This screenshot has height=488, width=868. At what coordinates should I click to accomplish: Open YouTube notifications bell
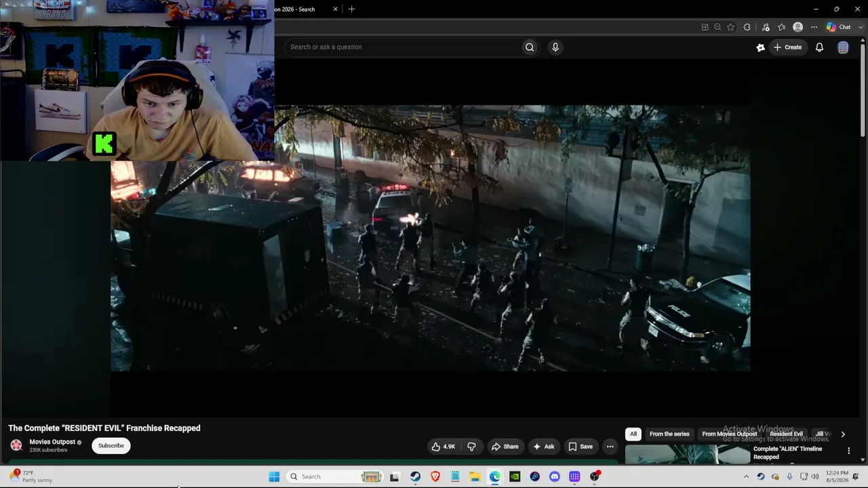(819, 47)
